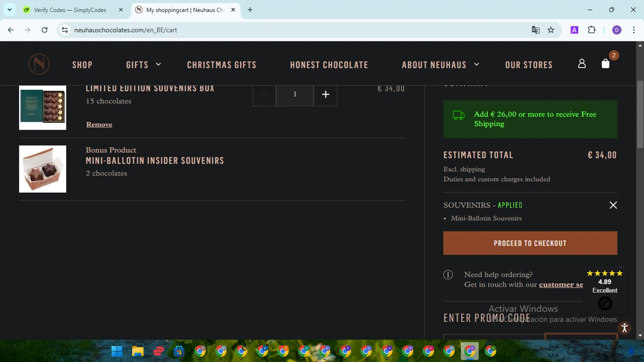The width and height of the screenshot is (644, 362).
Task: Click the info icon beside Need help ordering
Action: [x=448, y=275]
